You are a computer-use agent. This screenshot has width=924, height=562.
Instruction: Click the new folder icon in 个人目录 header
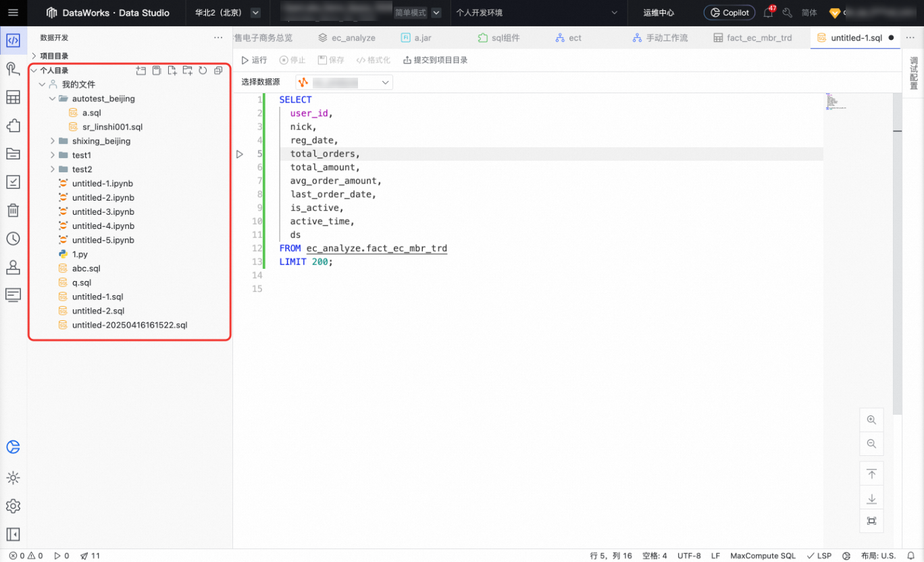point(187,70)
